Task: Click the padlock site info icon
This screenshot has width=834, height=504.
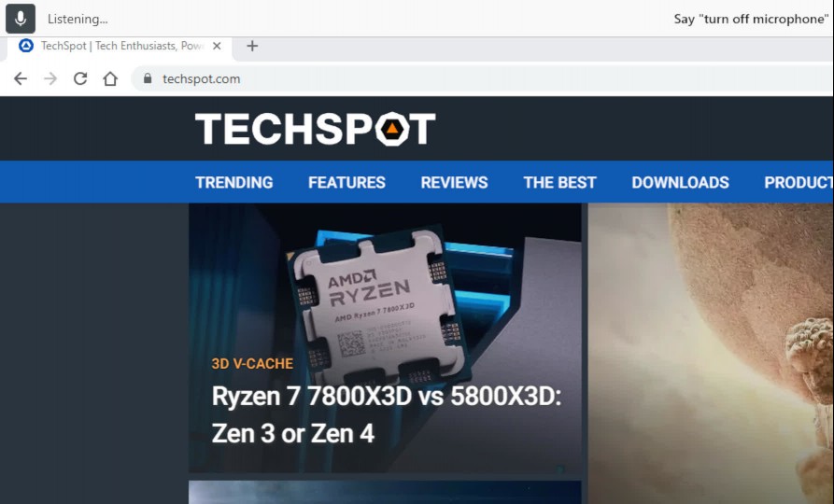Action: click(148, 78)
